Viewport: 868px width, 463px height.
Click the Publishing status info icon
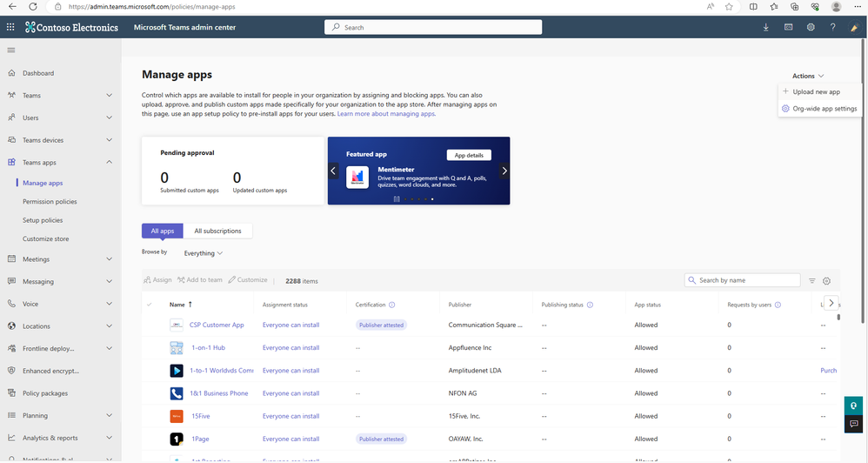tap(590, 305)
